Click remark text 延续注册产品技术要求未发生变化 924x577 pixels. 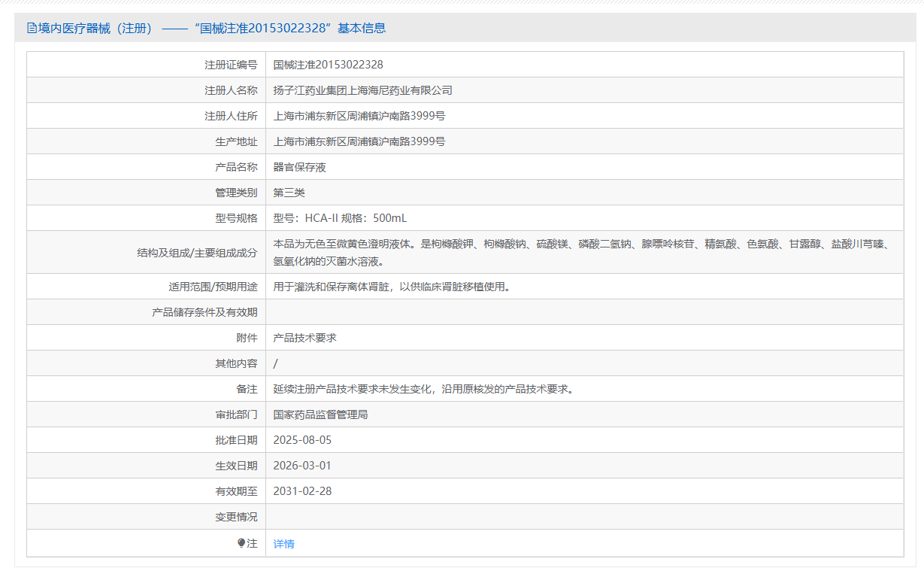pos(423,389)
